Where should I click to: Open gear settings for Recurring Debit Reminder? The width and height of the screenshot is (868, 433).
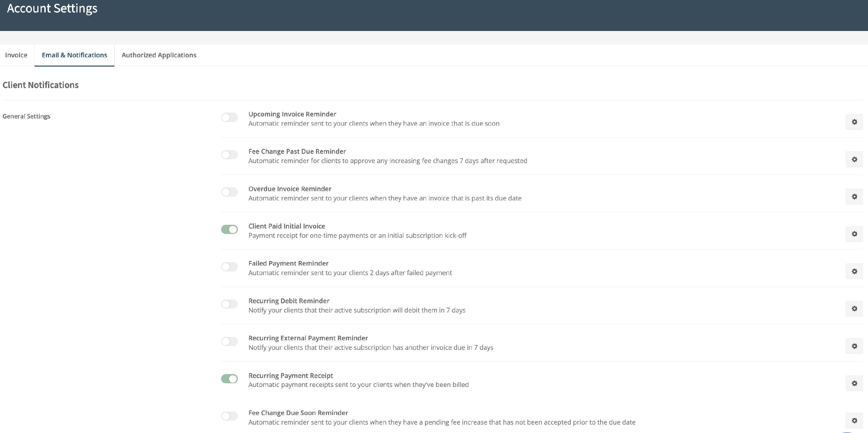tap(854, 308)
